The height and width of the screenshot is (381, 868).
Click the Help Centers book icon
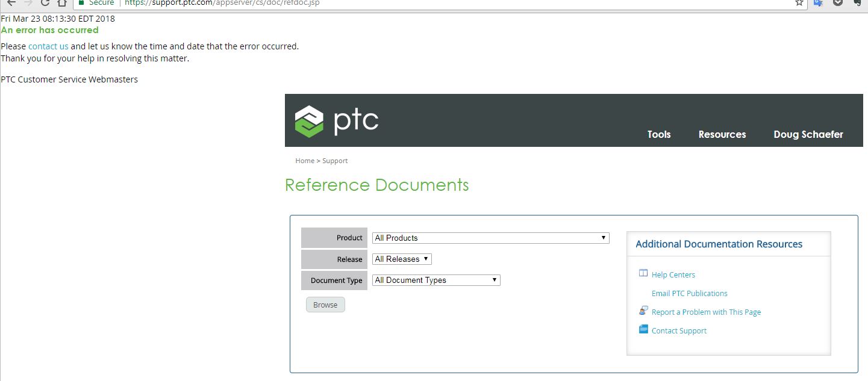[x=643, y=273]
